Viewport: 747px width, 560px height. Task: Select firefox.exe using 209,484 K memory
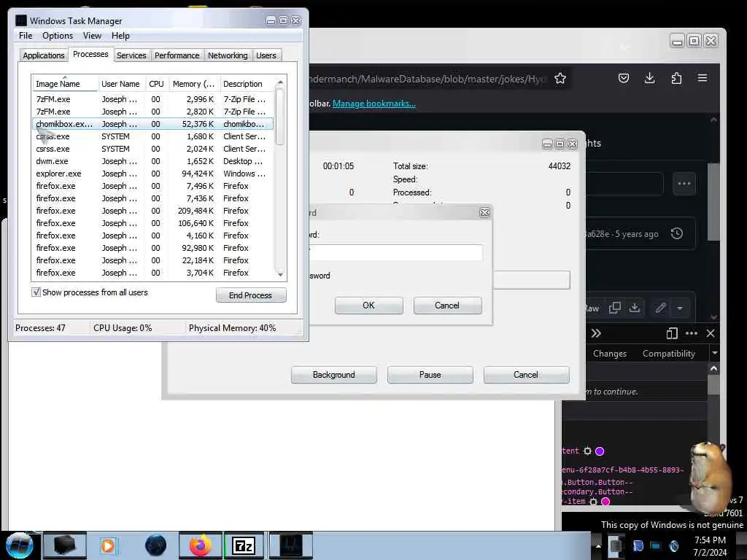[x=153, y=211]
